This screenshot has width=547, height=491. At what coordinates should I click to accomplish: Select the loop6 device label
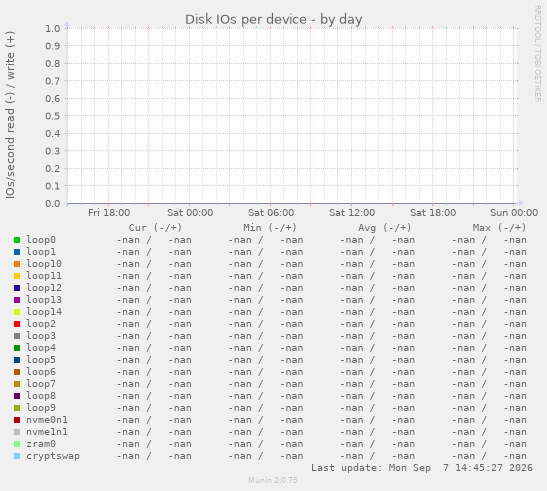pyautogui.click(x=41, y=372)
